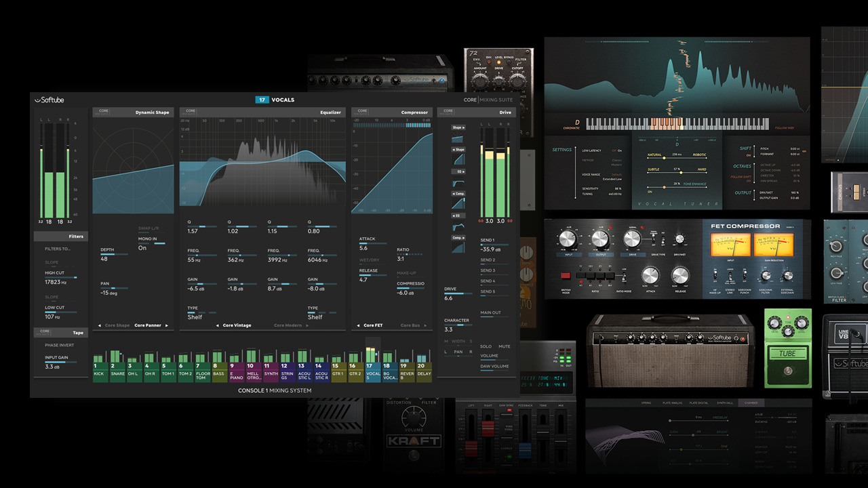Click the Ratio Mode switch on FET Compressor
Image resolution: width=868 pixels, height=488 pixels.
(x=623, y=277)
